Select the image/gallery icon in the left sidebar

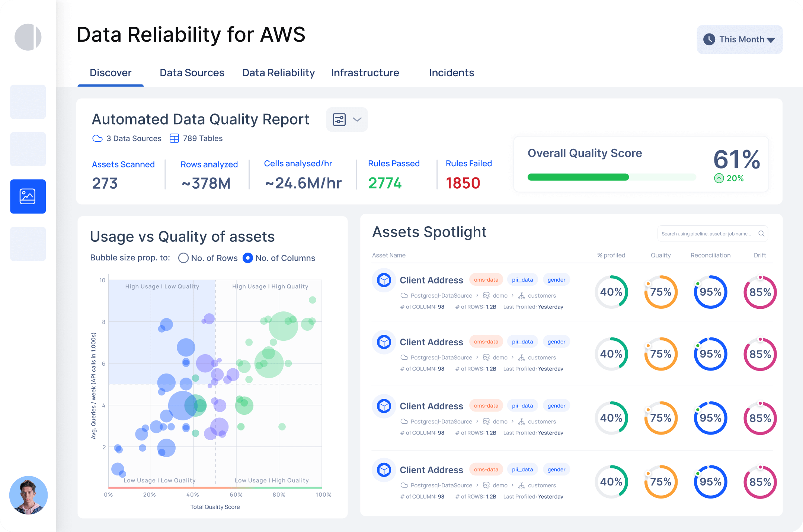[28, 196]
